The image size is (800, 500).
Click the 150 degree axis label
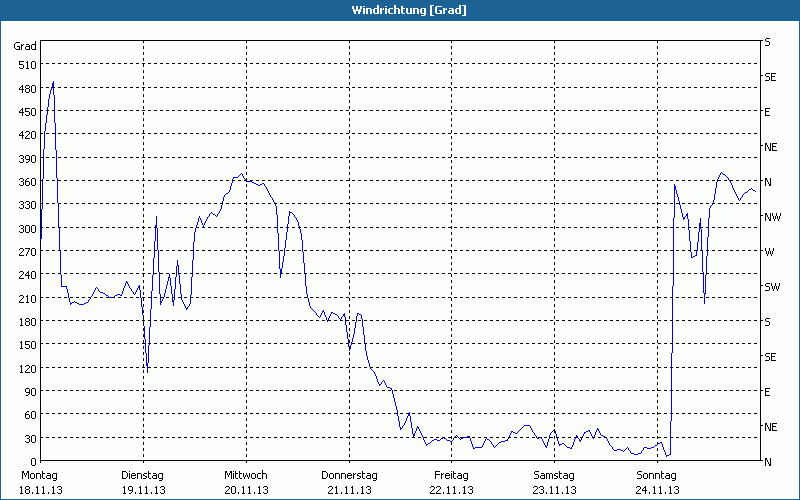pos(28,345)
